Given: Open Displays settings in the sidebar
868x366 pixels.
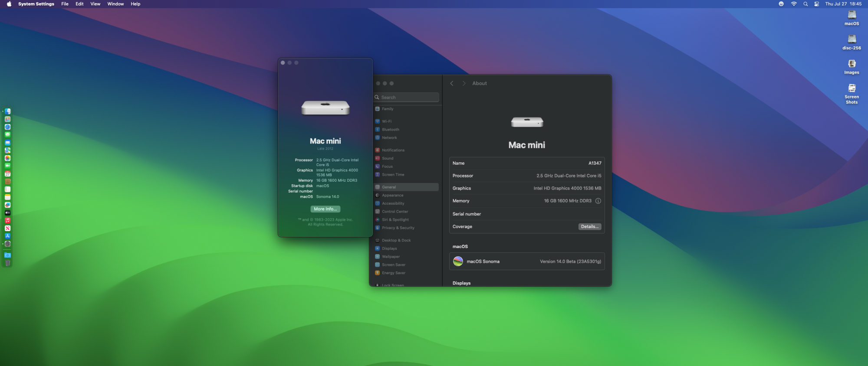Looking at the screenshot, I should click(407, 248).
